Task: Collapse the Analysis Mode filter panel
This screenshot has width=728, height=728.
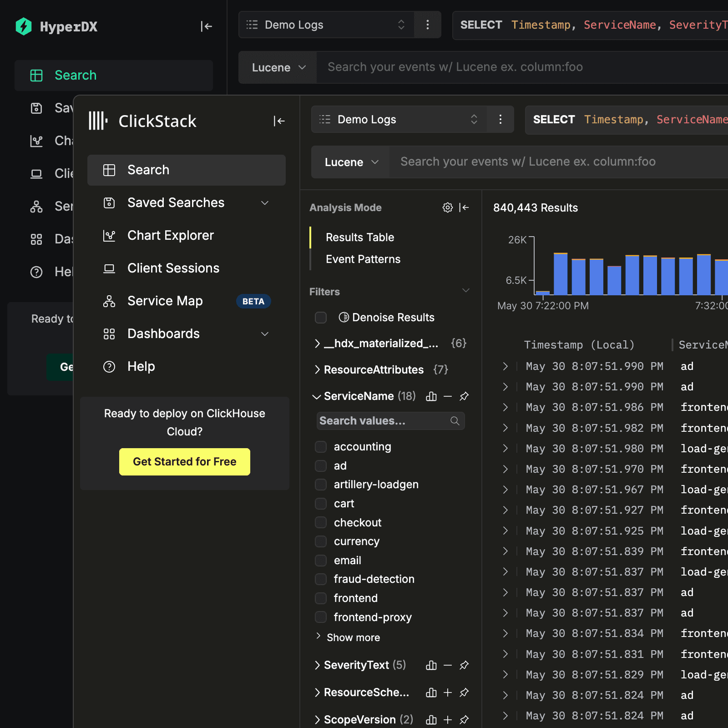Action: click(464, 207)
